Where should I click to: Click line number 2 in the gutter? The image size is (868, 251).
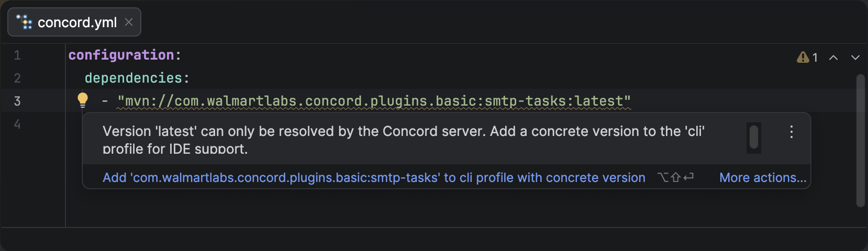click(x=17, y=78)
